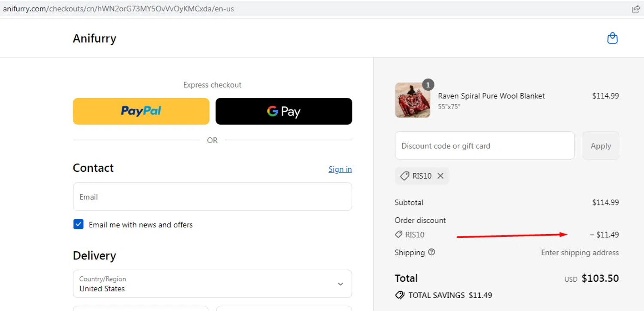The image size is (644, 311).
Task: Uncheck Email me with news and offers
Action: [x=79, y=224]
